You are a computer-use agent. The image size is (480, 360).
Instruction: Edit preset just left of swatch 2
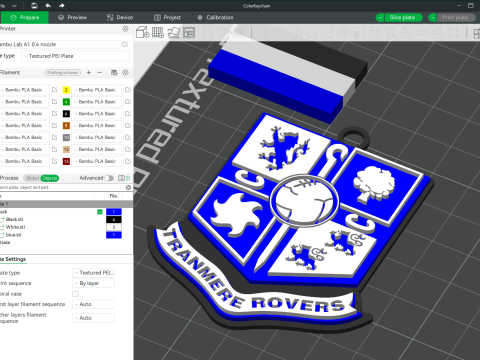tap(54, 90)
